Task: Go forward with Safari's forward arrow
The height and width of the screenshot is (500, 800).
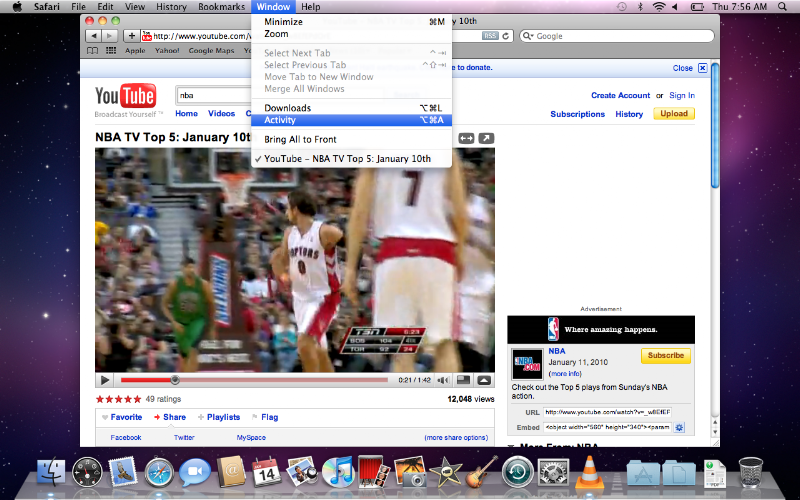Action: click(x=109, y=36)
